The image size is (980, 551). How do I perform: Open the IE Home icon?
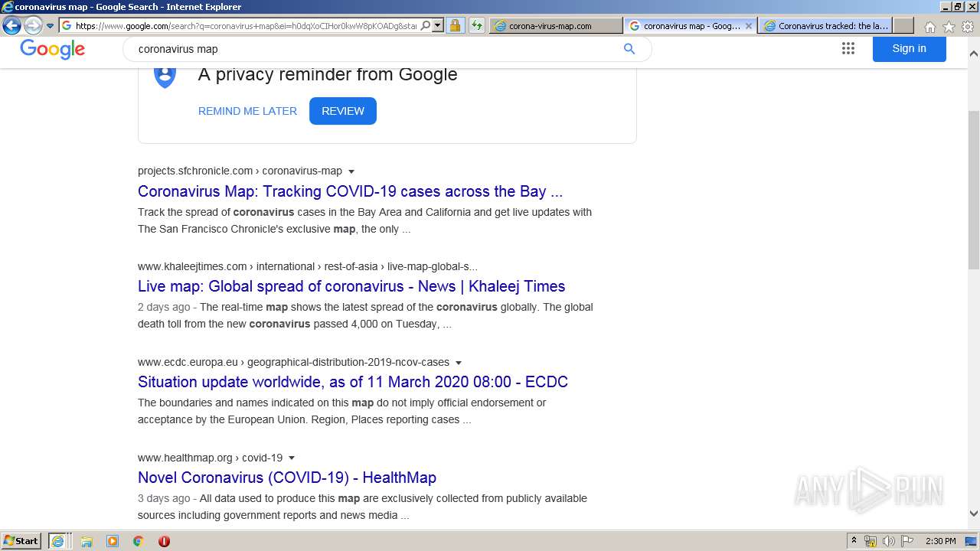[x=929, y=27]
